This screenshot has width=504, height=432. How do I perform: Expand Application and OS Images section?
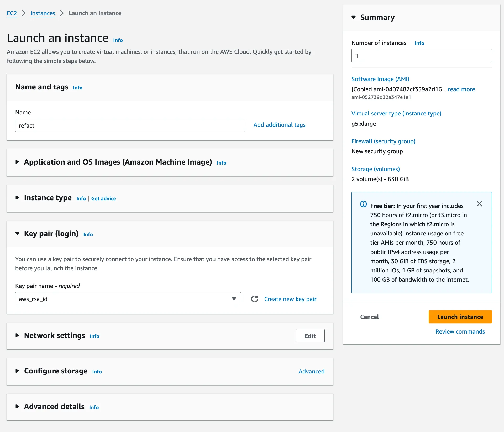pos(17,162)
